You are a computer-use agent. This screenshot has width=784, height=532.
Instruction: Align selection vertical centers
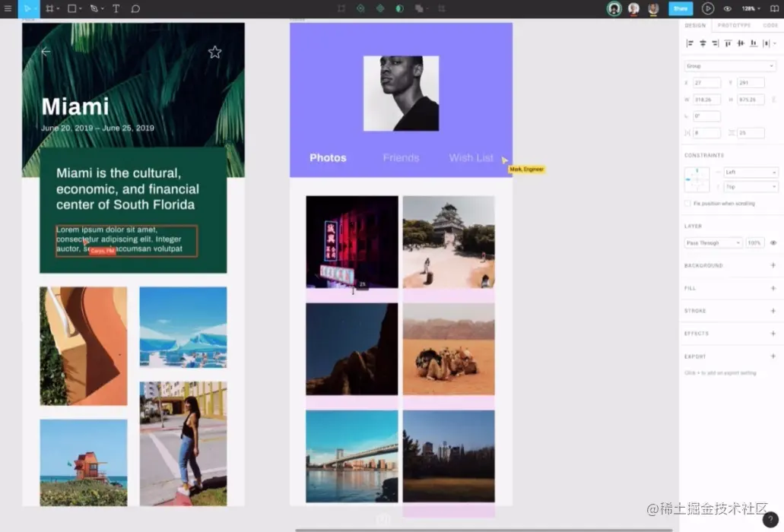tap(741, 43)
